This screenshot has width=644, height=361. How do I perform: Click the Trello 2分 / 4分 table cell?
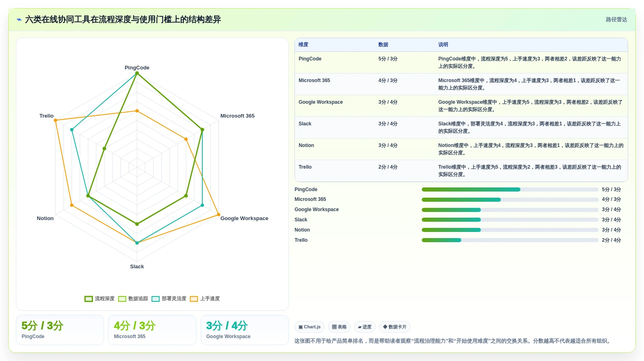point(388,167)
